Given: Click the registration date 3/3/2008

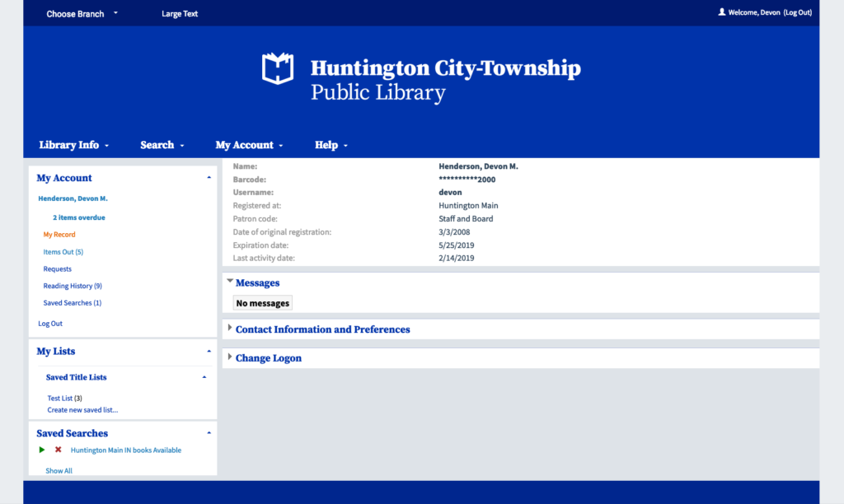Looking at the screenshot, I should pyautogui.click(x=454, y=232).
